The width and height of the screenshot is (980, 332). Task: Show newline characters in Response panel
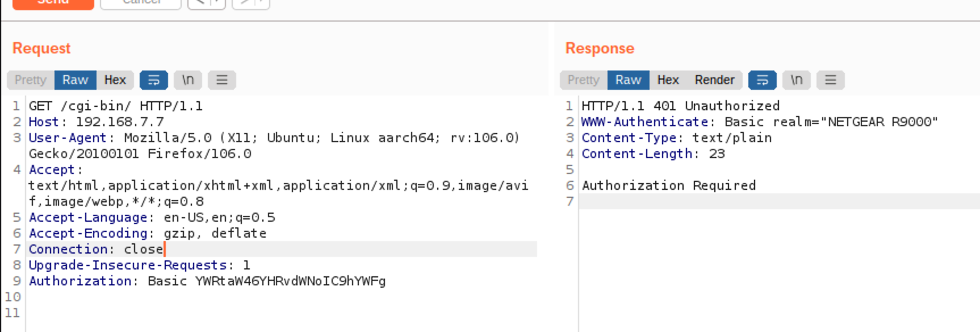(797, 80)
